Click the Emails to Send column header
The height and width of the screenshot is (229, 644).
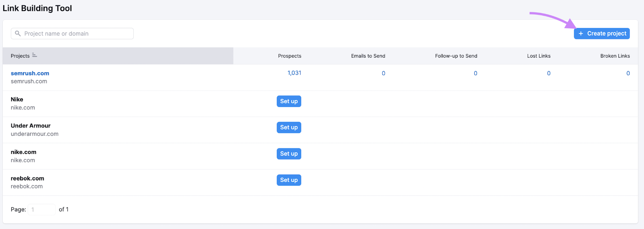click(x=368, y=56)
